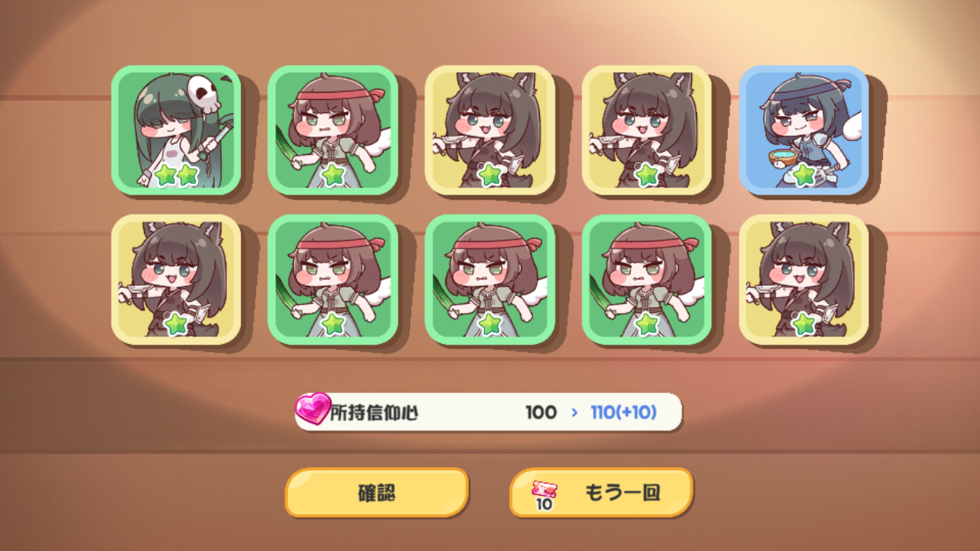Click the 所持信仰心 label text
This screenshot has width=980, height=551.
tap(374, 412)
